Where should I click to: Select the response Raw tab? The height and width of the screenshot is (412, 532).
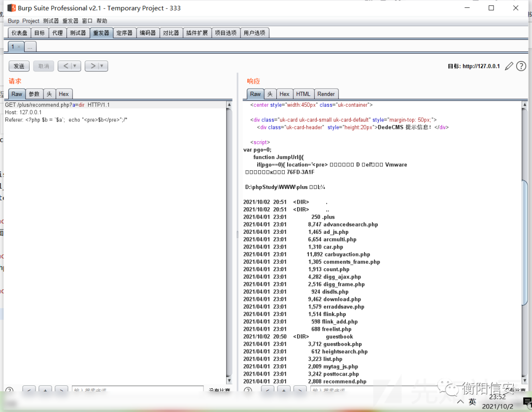(x=256, y=94)
